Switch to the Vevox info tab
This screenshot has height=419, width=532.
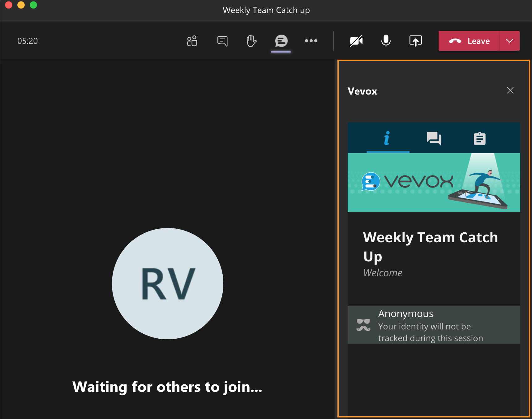(x=388, y=139)
